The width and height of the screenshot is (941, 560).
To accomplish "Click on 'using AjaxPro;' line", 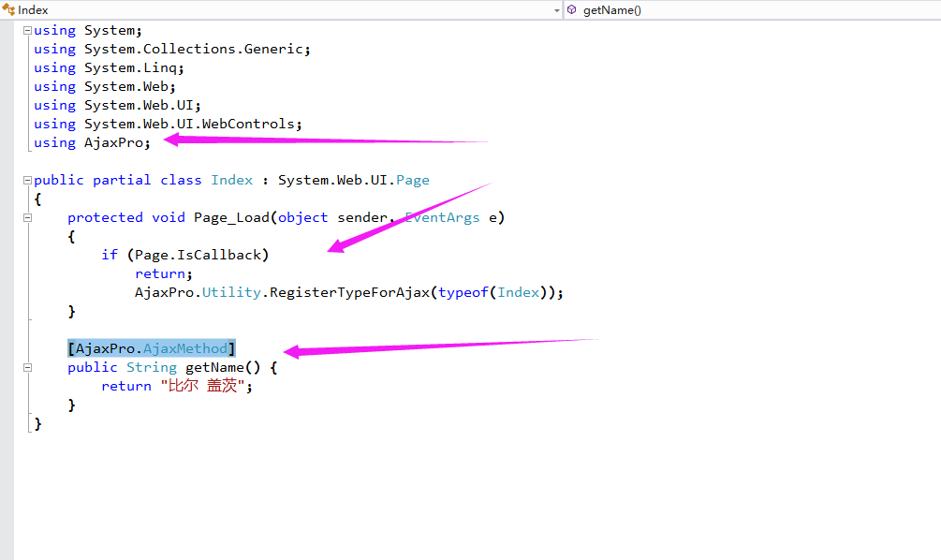I will [92, 142].
